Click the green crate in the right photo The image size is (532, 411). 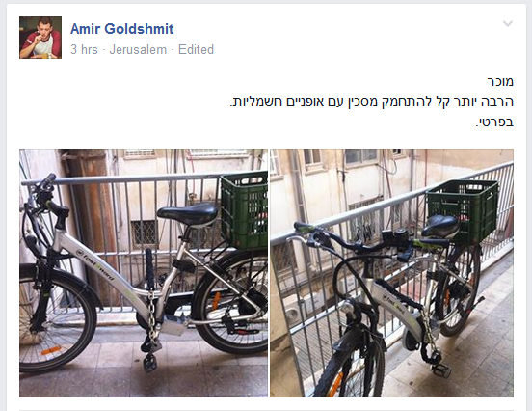[462, 211]
